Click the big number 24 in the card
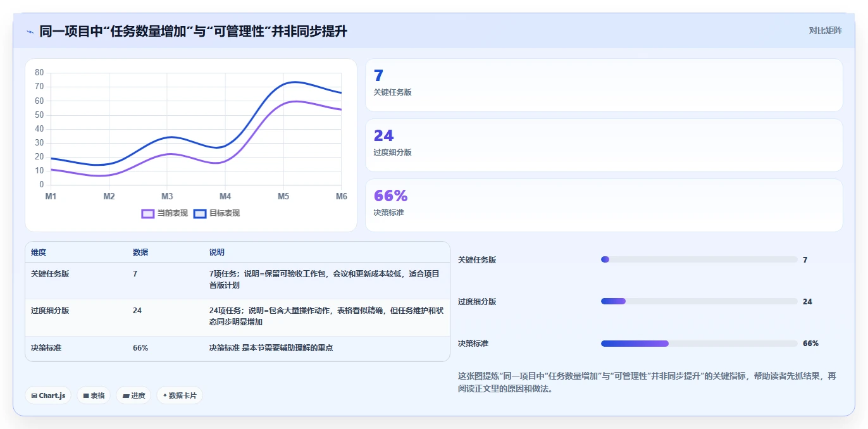The width and height of the screenshot is (868, 429). pos(383,135)
